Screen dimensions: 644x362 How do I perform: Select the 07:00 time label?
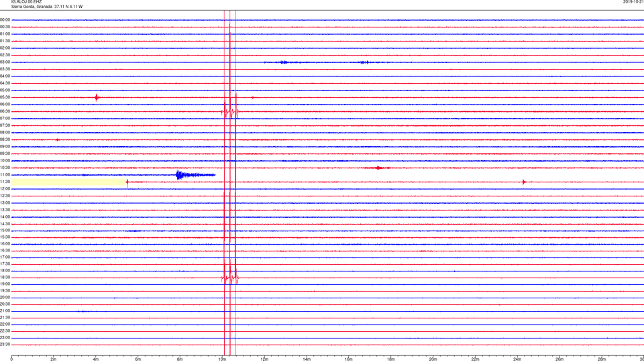point(5,118)
